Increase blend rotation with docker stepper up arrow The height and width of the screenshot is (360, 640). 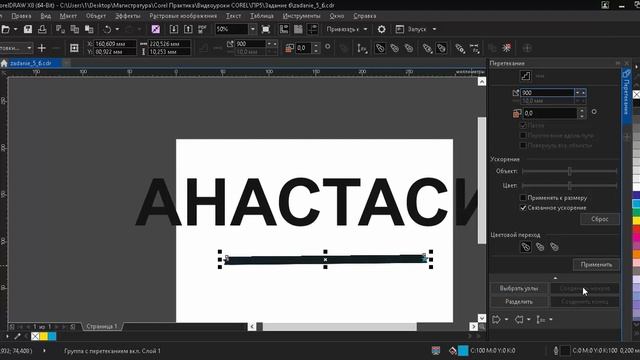582,111
